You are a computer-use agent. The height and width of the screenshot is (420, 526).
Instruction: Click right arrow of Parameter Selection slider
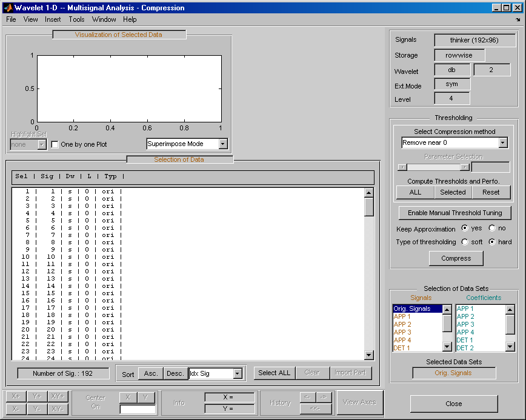465,167
